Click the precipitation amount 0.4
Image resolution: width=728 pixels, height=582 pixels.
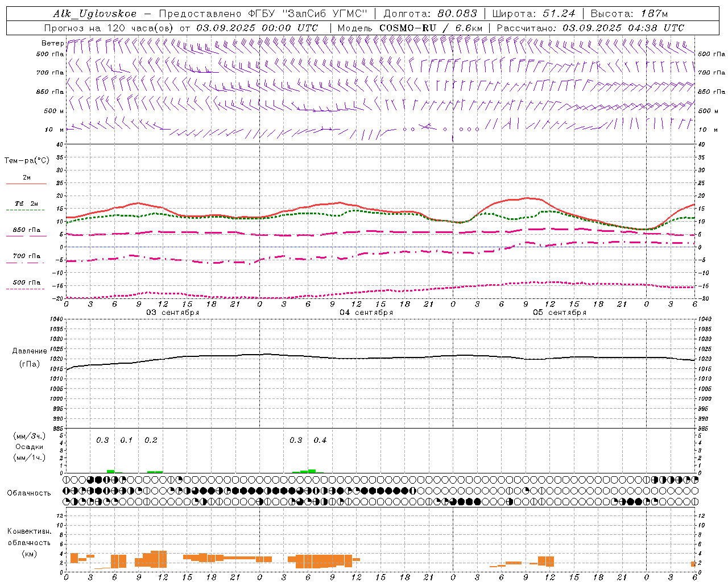coord(320,440)
